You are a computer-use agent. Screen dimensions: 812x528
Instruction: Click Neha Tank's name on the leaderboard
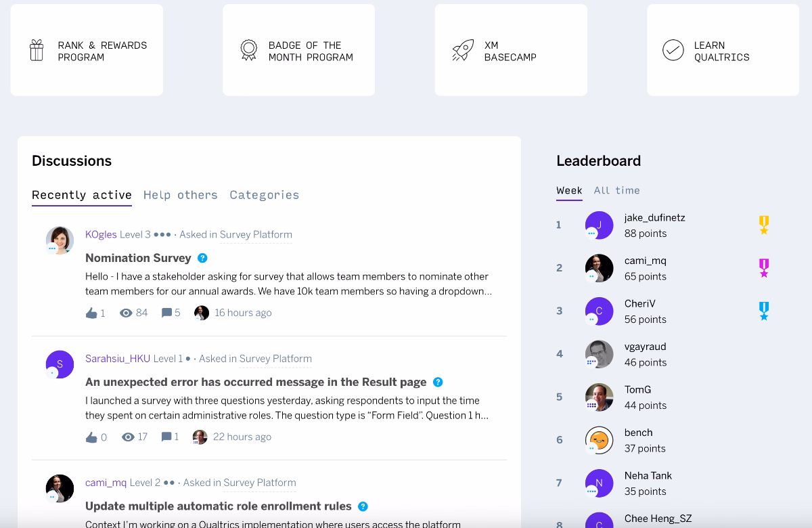(x=648, y=475)
